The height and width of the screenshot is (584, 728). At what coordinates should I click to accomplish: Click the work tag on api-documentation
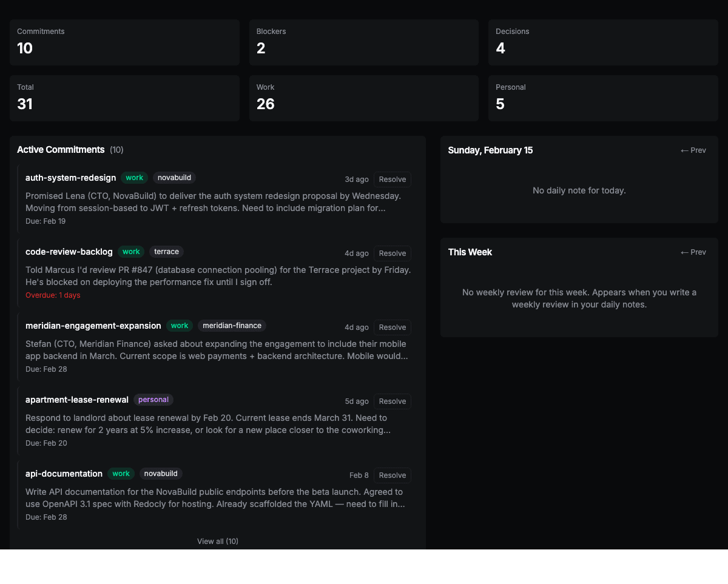tap(121, 473)
